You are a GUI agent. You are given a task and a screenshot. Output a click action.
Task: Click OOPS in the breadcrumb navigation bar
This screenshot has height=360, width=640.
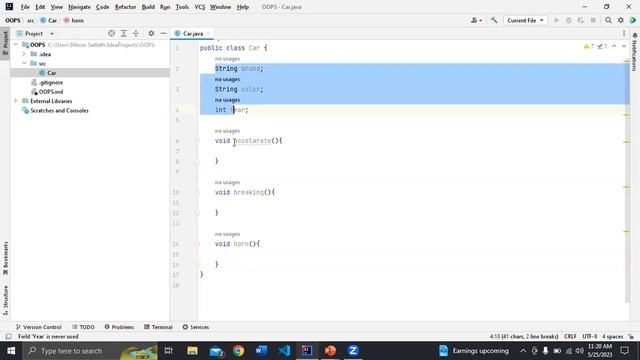coord(13,20)
